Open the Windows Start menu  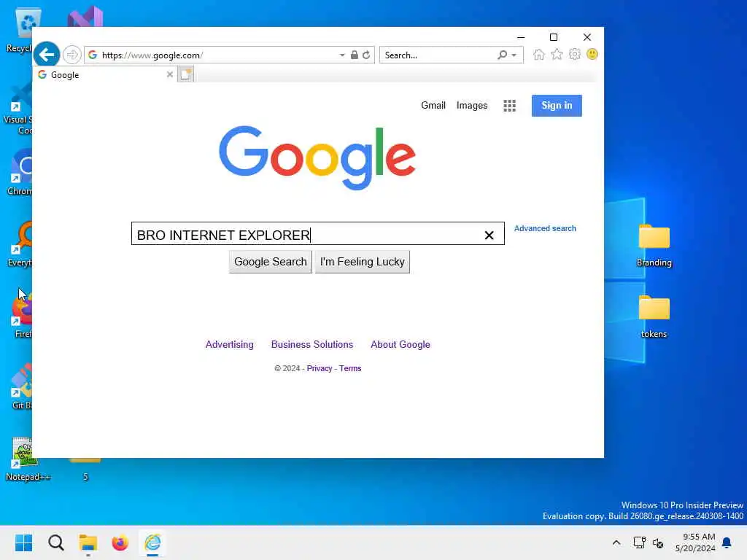point(24,542)
